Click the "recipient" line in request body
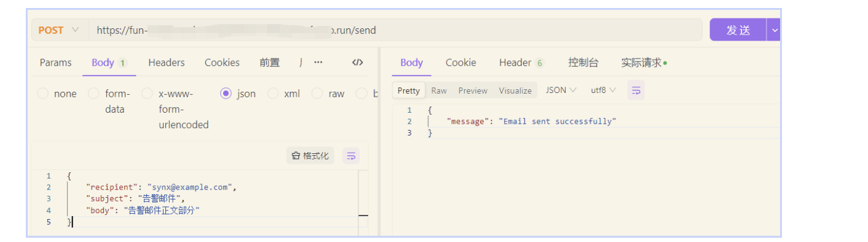 (161, 187)
